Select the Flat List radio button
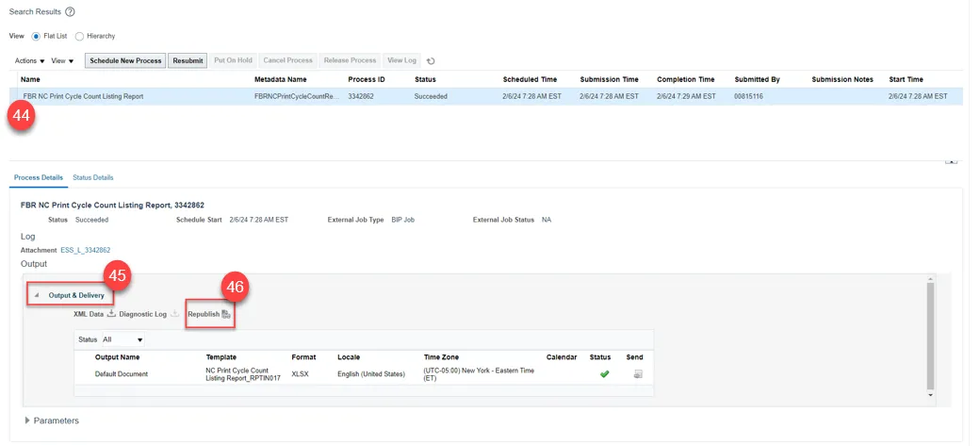Screen dimensions: 980x446 point(37,36)
